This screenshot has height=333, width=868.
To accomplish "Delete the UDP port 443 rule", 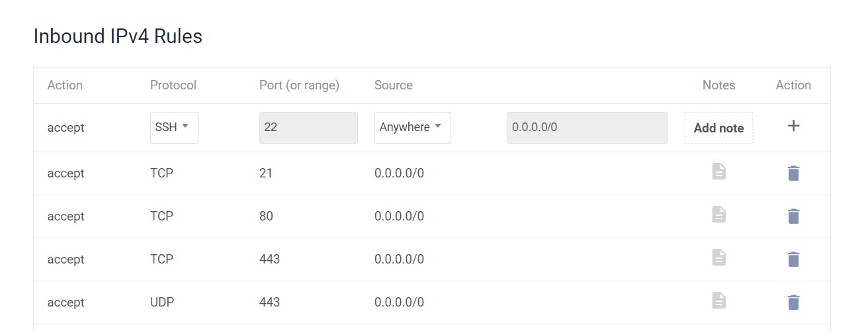I will pyautogui.click(x=793, y=303).
